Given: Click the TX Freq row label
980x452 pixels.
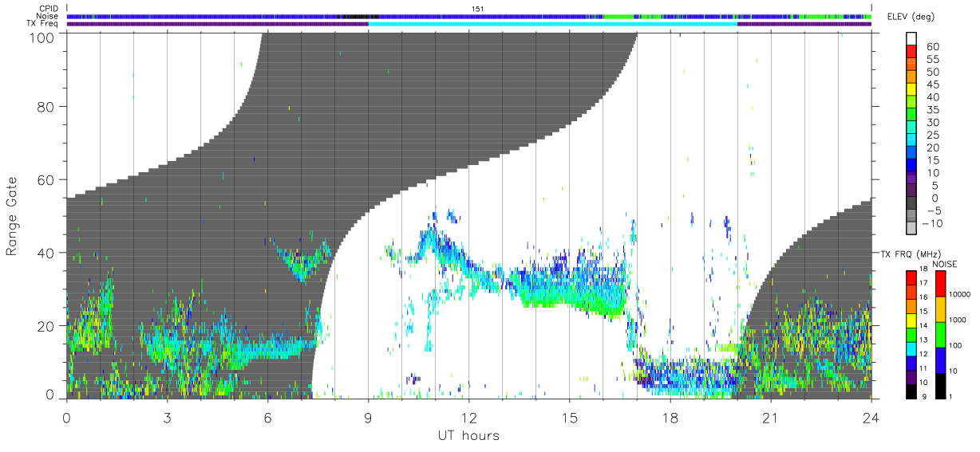Looking at the screenshot, I should [42, 24].
